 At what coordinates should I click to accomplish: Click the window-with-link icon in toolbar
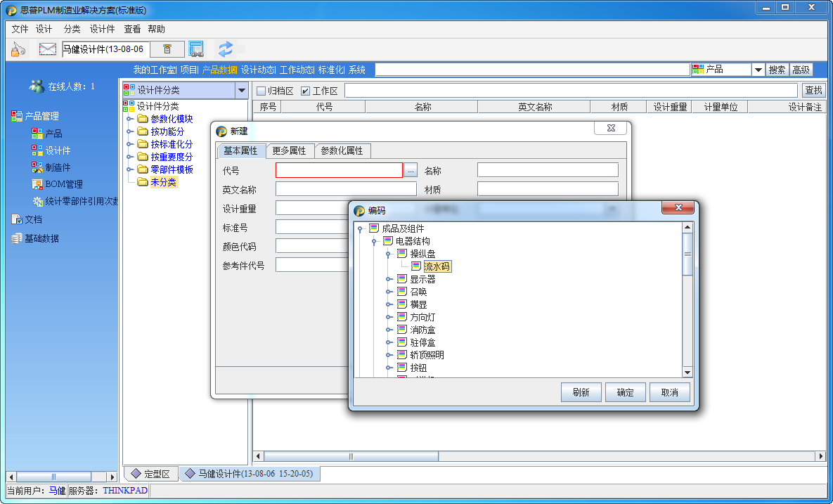[196, 49]
